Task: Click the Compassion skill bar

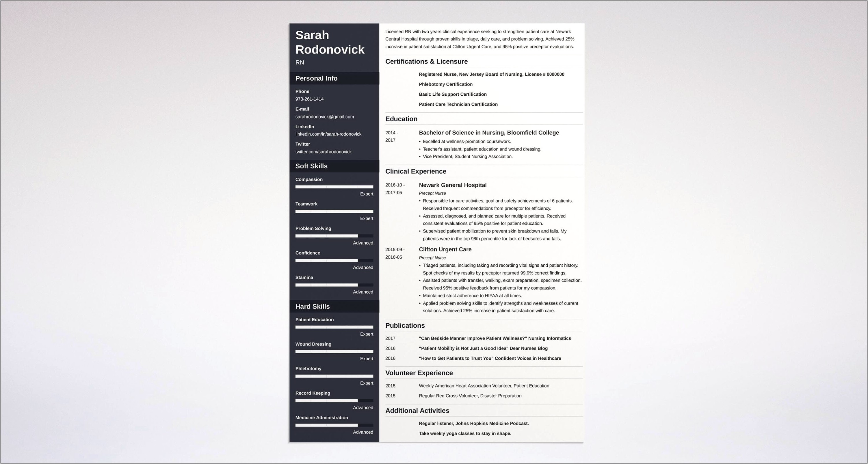Action: pos(334,187)
